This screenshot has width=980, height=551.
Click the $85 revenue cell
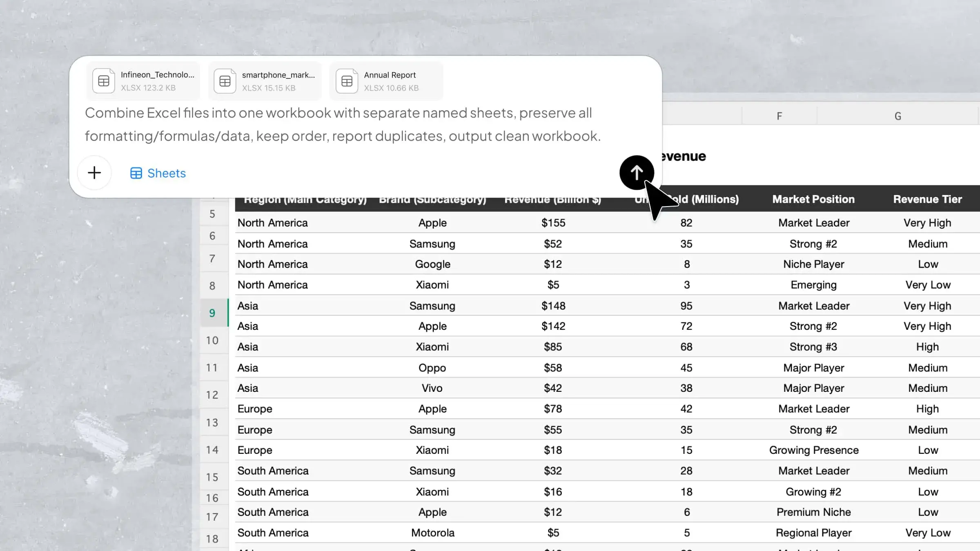click(x=553, y=347)
